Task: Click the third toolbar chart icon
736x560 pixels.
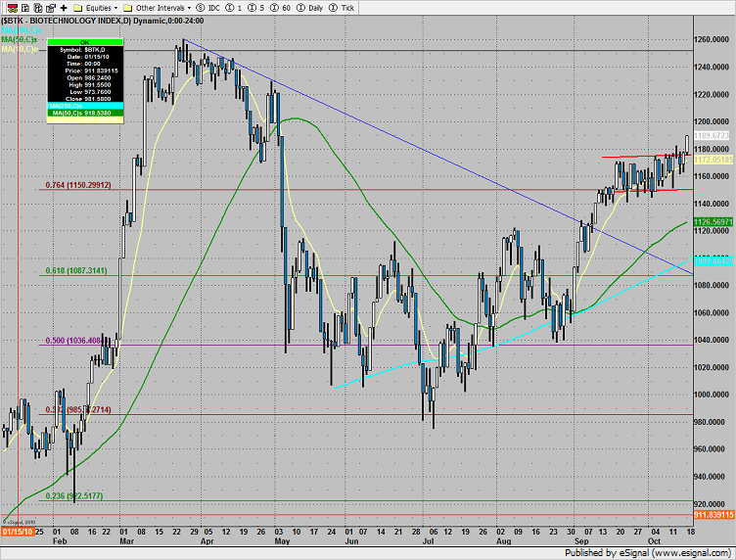Action: pos(38,8)
